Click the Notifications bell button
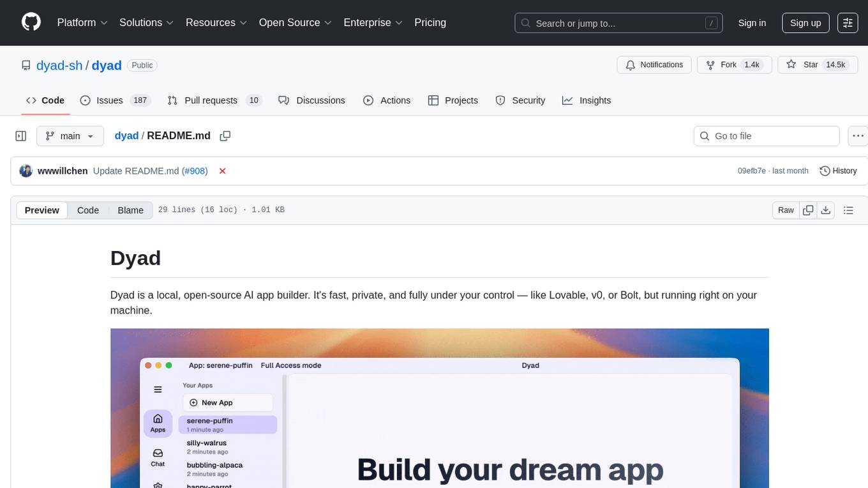Image resolution: width=868 pixels, height=488 pixels. click(x=654, y=65)
